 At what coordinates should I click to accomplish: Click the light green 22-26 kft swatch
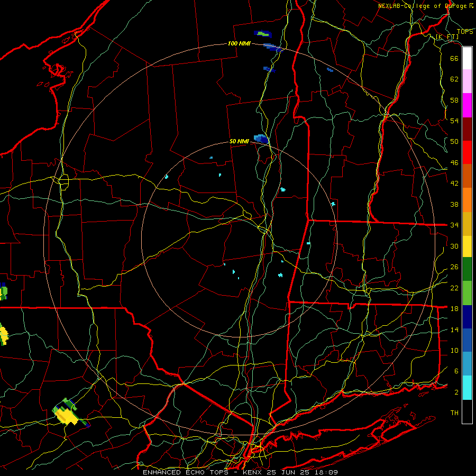467,293
